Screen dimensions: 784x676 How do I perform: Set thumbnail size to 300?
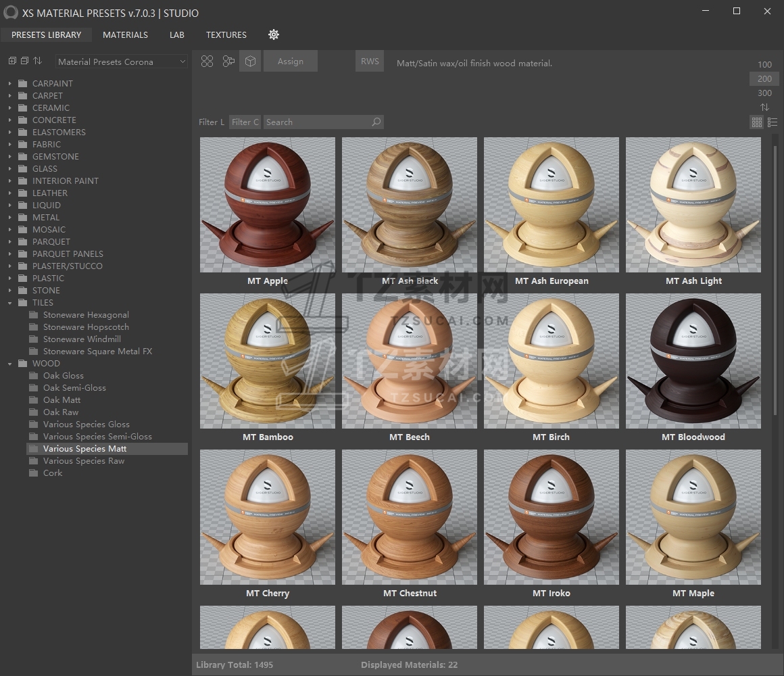(x=764, y=93)
